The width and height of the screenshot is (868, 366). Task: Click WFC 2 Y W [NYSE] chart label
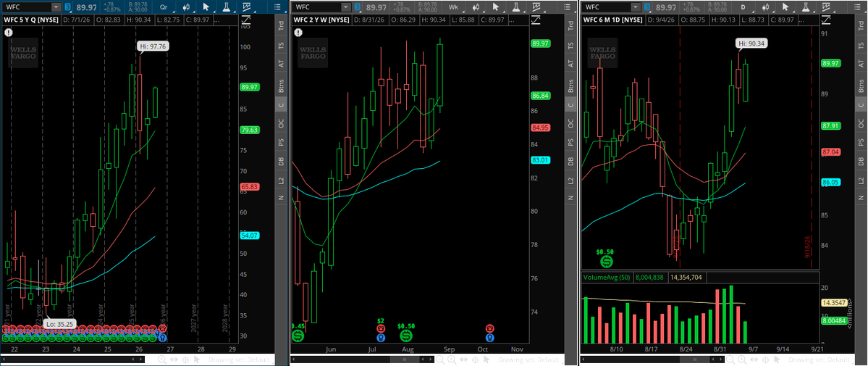(x=321, y=20)
